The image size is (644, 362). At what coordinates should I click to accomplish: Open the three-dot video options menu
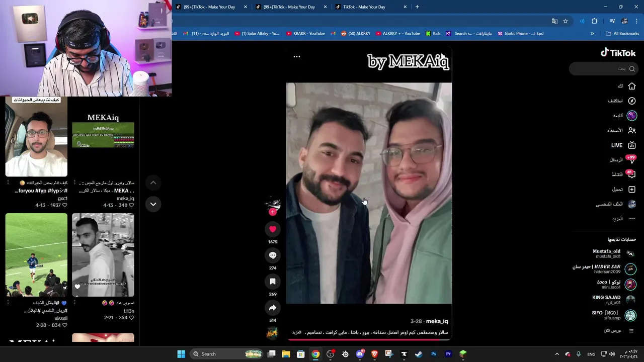297,57
